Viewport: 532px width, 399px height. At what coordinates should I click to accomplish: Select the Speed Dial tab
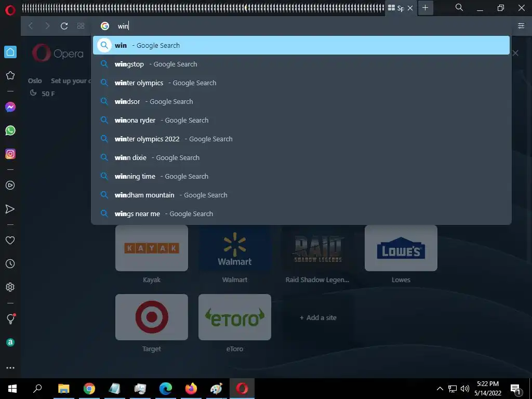tap(401, 8)
